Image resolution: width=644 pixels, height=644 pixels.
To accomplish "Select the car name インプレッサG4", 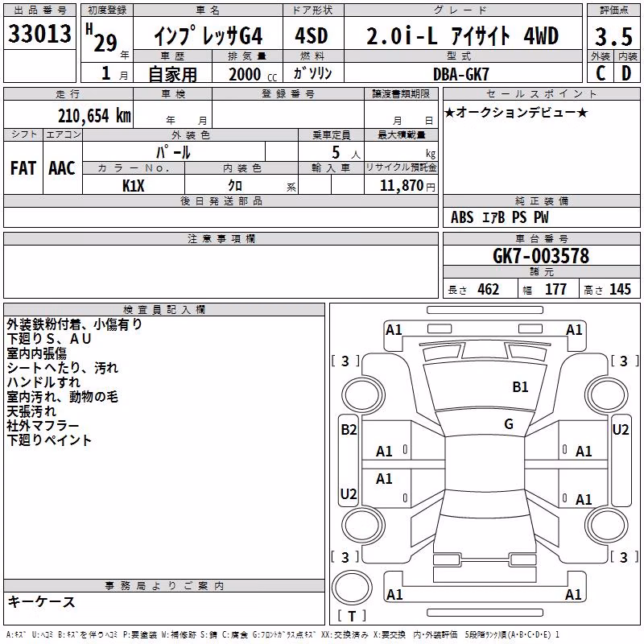I will [208, 36].
